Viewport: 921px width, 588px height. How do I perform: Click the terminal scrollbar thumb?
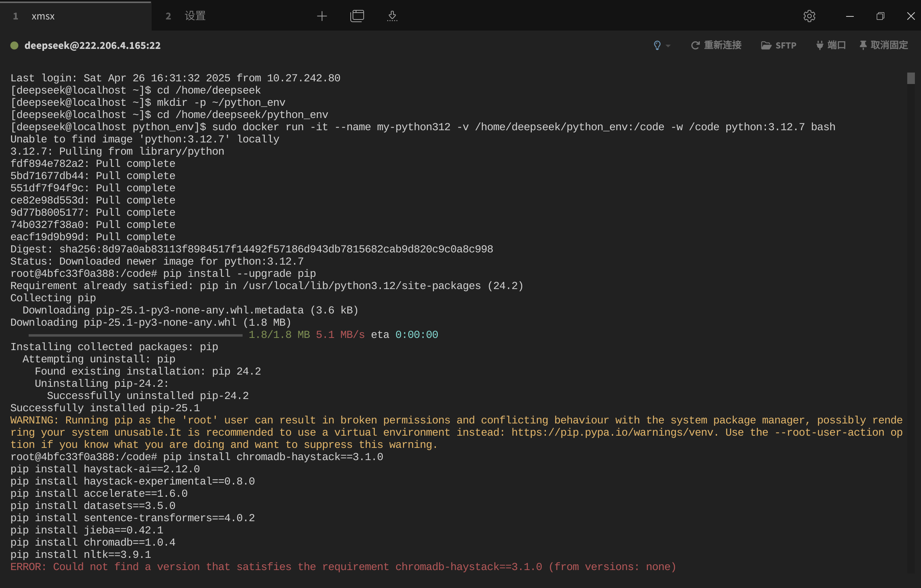[x=911, y=78]
